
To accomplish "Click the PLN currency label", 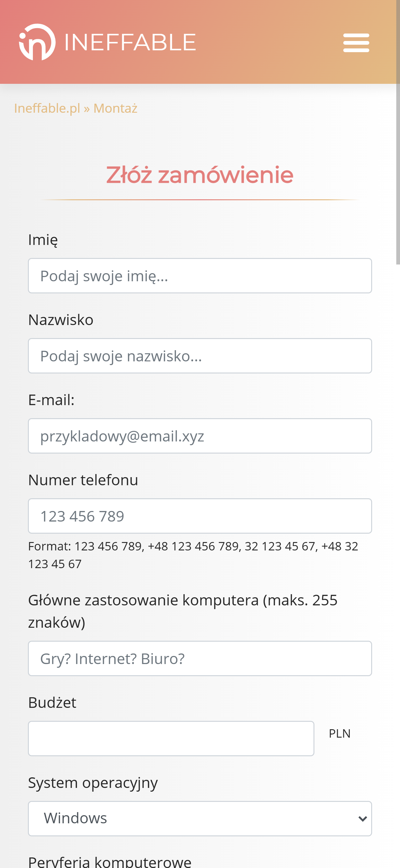I will [x=340, y=733].
